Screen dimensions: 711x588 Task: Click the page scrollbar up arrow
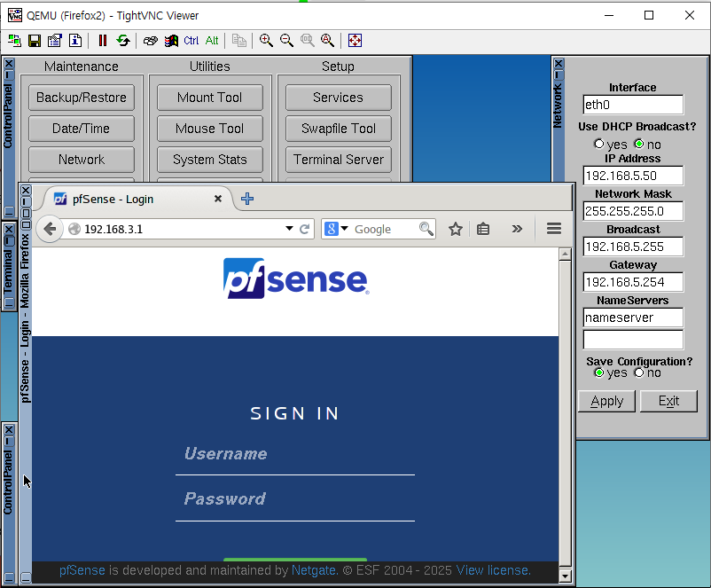(565, 255)
